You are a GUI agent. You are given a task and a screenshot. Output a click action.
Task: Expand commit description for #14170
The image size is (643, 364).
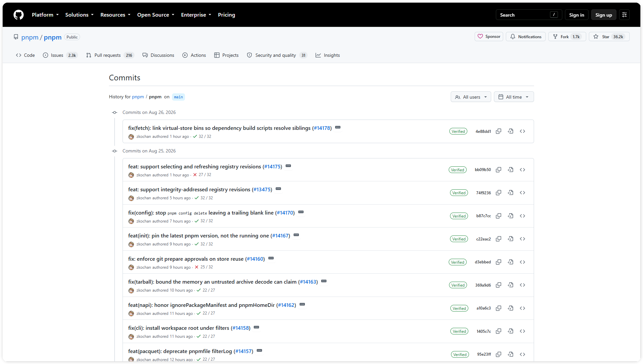point(301,212)
